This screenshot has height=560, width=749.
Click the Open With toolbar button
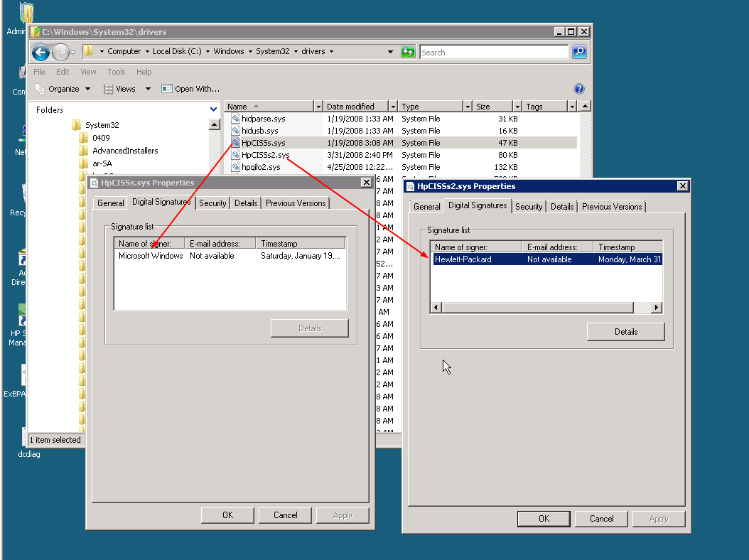point(190,89)
